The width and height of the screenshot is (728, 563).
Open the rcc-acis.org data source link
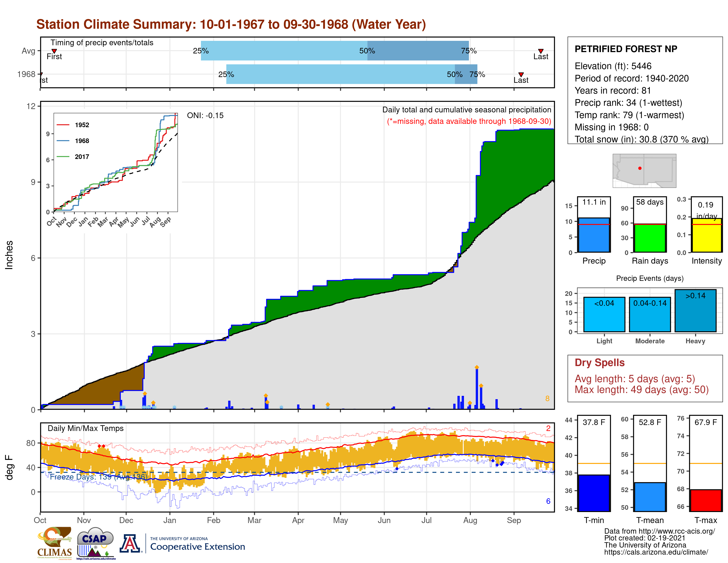click(x=660, y=531)
